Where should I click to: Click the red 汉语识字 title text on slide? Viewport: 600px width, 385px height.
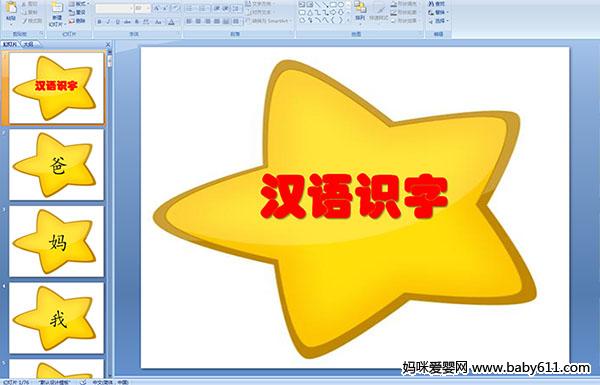pos(354,196)
